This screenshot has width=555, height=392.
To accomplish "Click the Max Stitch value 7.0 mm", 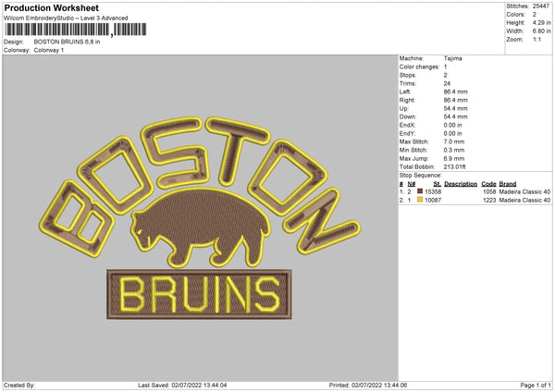I will click(x=454, y=141).
